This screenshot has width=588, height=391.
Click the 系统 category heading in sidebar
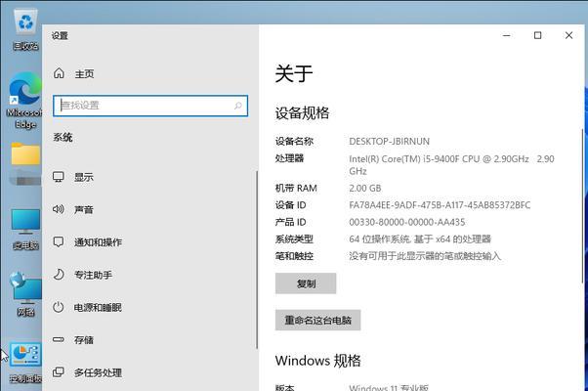tap(63, 137)
